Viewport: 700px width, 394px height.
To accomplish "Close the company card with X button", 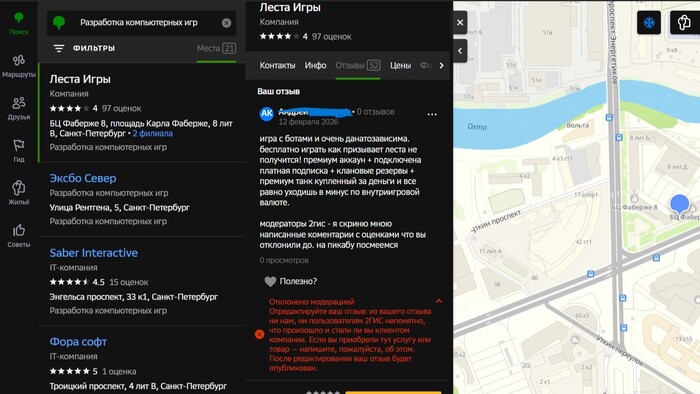I will pyautogui.click(x=460, y=23).
